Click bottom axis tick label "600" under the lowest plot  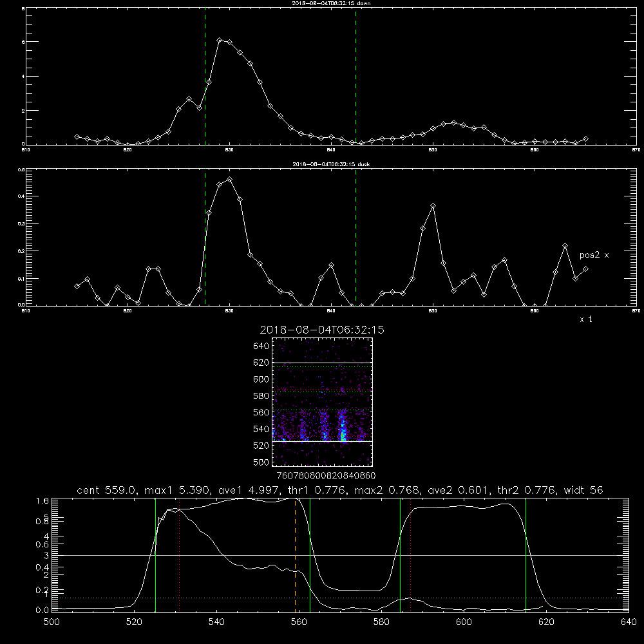click(464, 622)
